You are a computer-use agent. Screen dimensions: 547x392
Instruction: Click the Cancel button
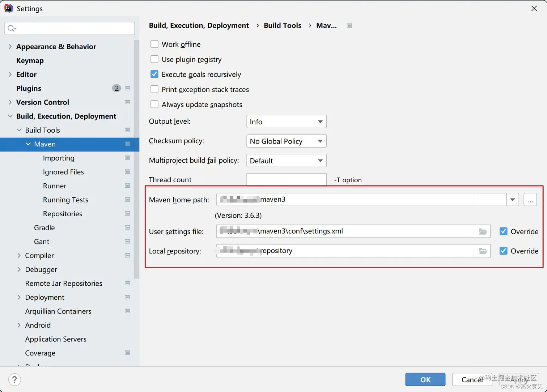472,380
